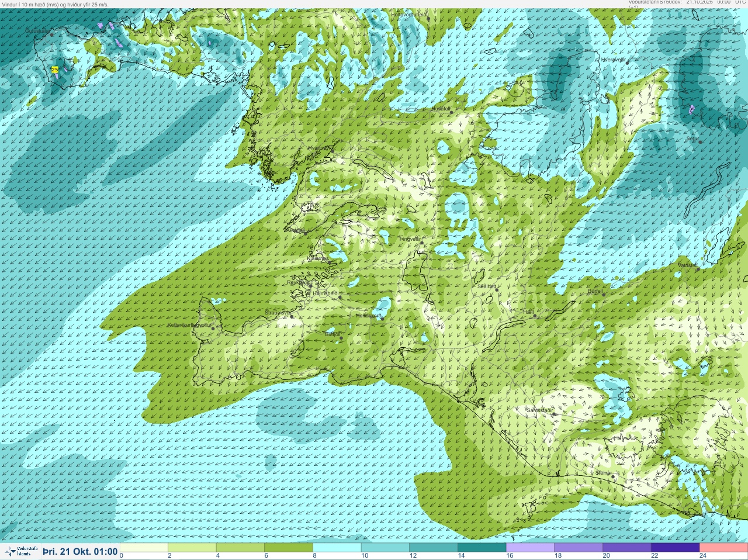This screenshot has width=748, height=560.
Task: Select the 14–16 m/s dark teal legend swatch
Action: 482,548
